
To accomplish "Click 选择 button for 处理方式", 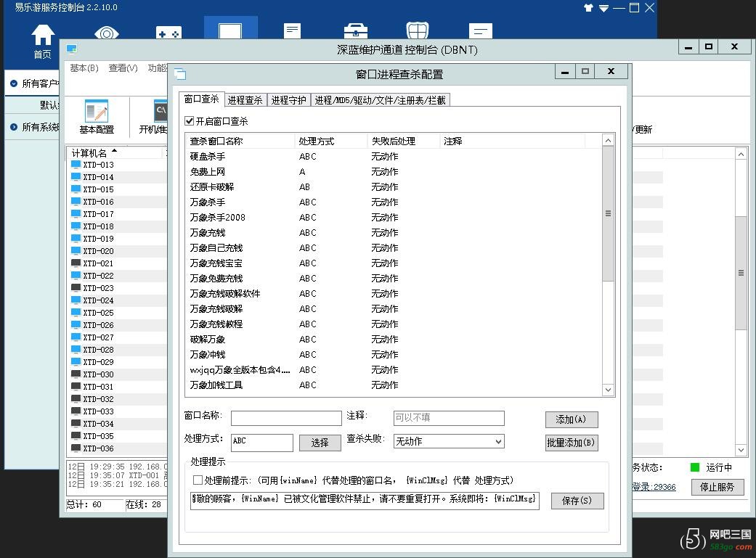I will tap(320, 443).
